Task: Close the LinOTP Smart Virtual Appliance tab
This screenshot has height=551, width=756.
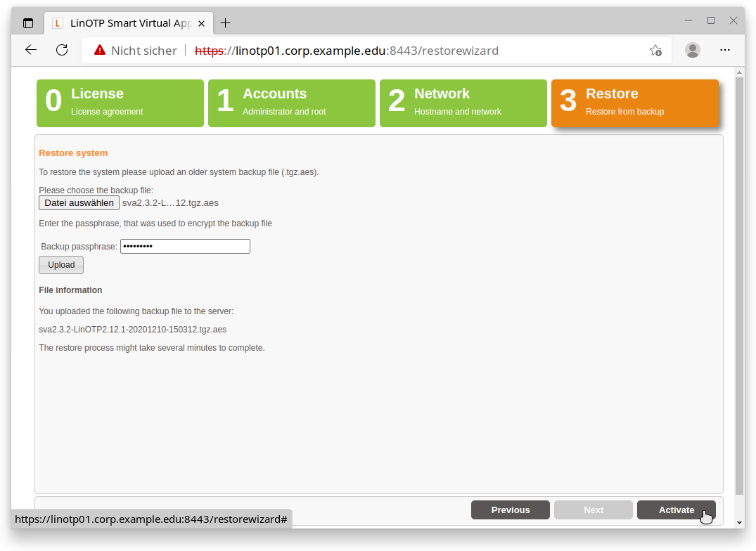Action: tap(202, 23)
